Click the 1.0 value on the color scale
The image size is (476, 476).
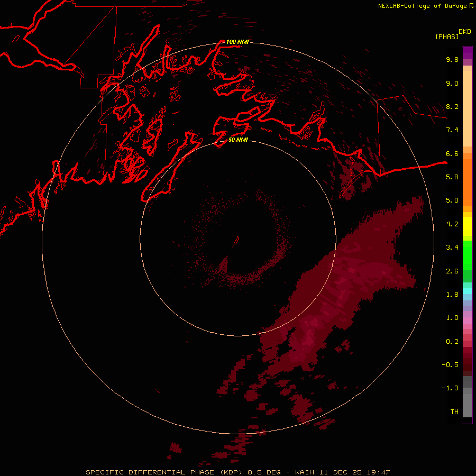[x=452, y=318]
